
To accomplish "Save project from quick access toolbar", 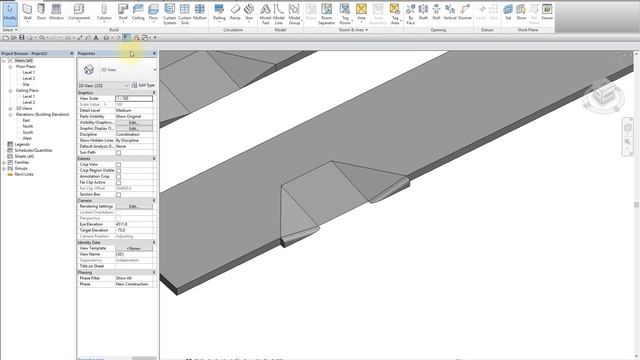I will click(22, 38).
